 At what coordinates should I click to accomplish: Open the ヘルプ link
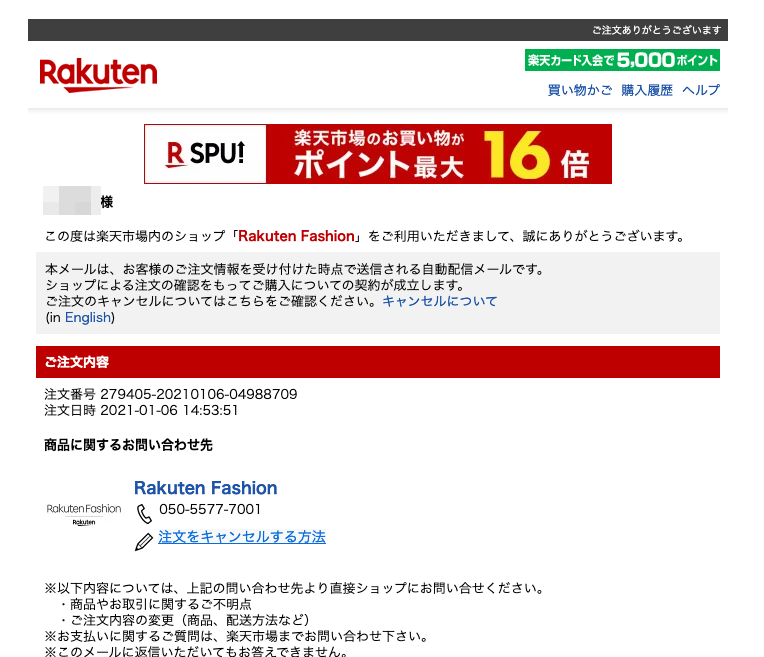(x=701, y=90)
